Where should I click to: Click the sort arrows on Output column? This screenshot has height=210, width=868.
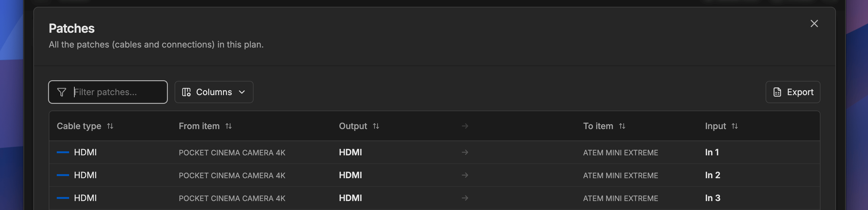click(376, 126)
